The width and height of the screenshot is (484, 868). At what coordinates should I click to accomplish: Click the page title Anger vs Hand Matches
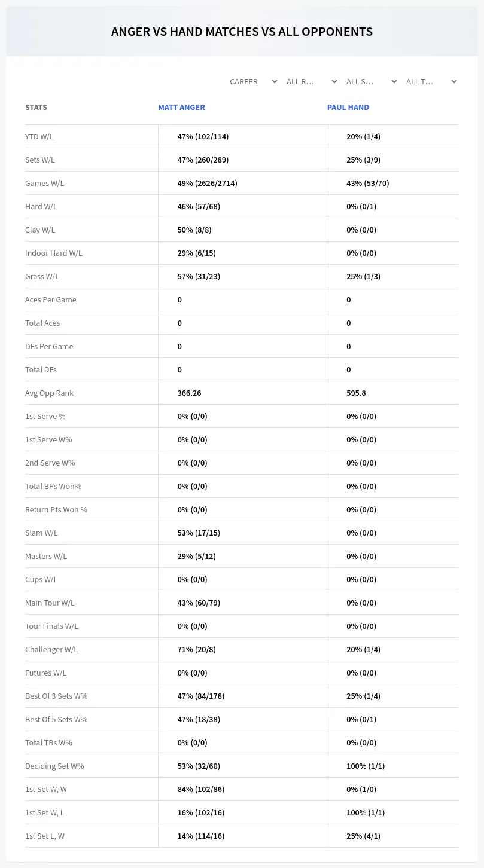pos(242,32)
